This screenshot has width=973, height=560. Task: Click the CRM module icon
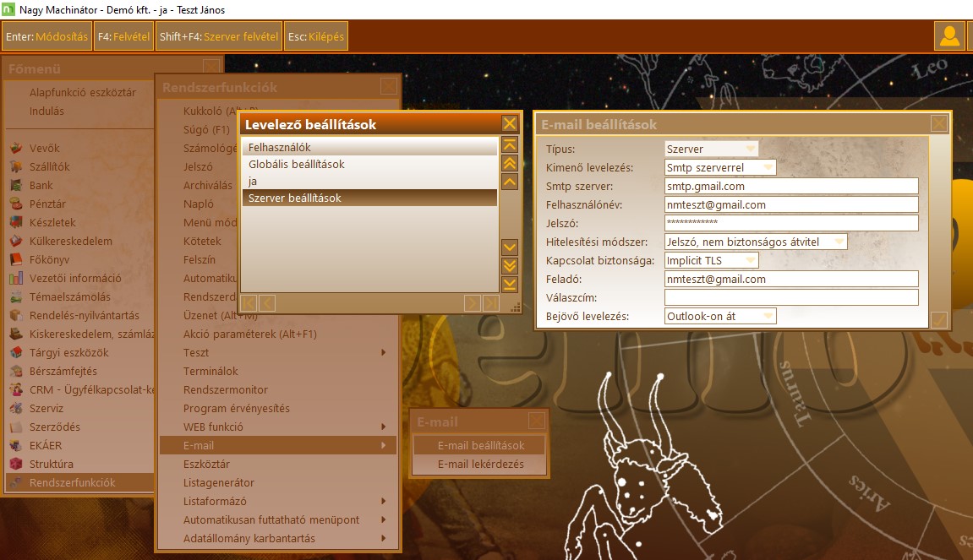coord(16,390)
